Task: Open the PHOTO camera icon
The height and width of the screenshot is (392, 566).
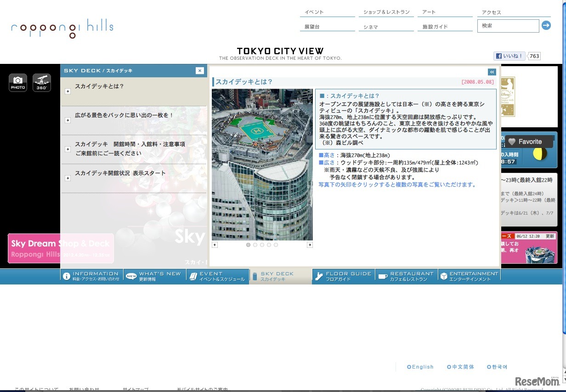Action: point(18,83)
